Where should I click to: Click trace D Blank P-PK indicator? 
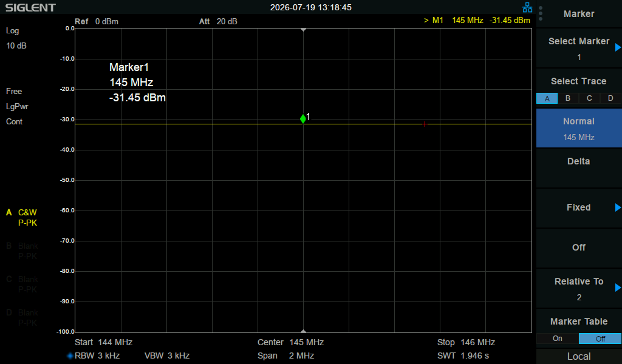pos(22,318)
